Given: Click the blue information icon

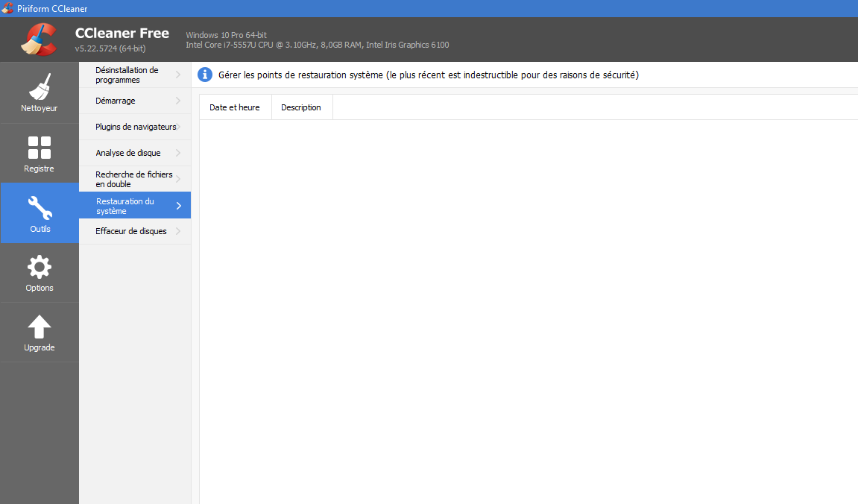Looking at the screenshot, I should click(205, 75).
